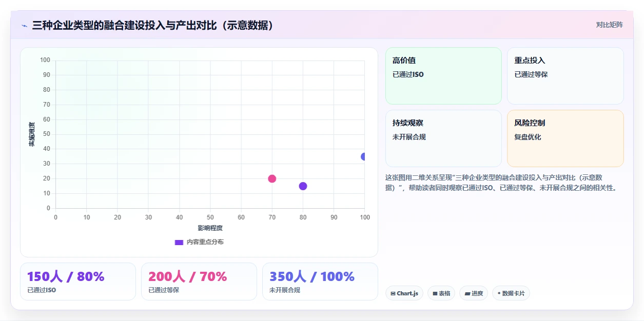The image size is (644, 321).
Task: Select the purple data point at x=80
Action: [303, 186]
